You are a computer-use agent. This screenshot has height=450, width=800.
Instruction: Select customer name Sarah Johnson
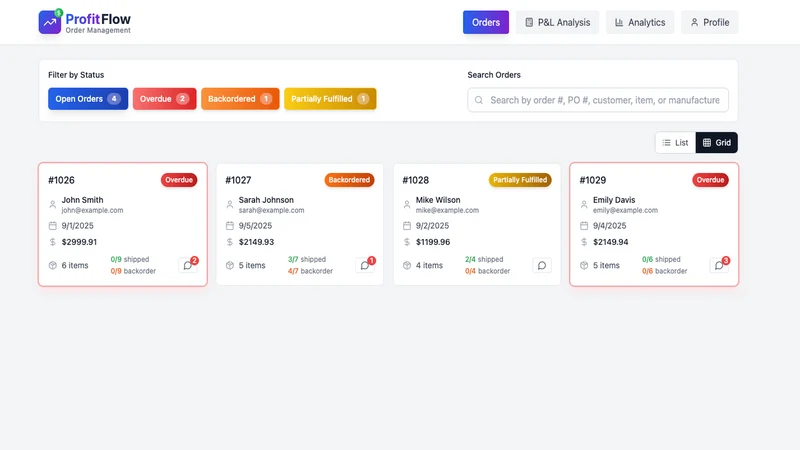(266, 200)
